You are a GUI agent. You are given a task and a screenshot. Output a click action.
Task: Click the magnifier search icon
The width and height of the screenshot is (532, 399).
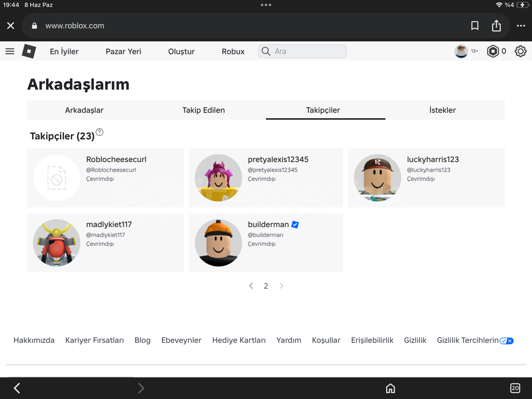tap(266, 51)
